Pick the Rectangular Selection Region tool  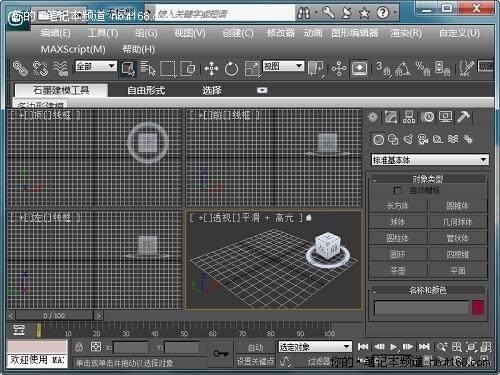(168, 69)
